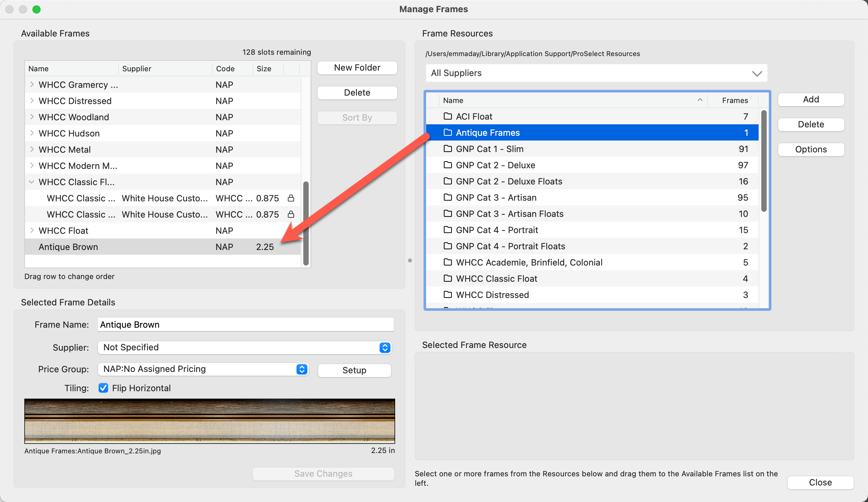Click the GNP Cat 4 - Portrait Floats folder icon
Image resolution: width=868 pixels, height=502 pixels.
pyautogui.click(x=448, y=246)
